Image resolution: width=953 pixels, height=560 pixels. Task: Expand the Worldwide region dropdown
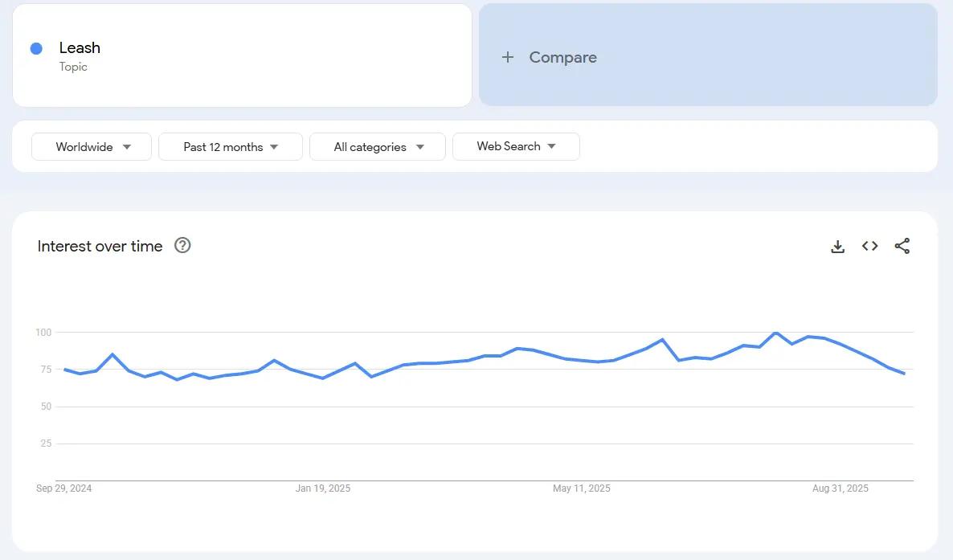coord(92,147)
